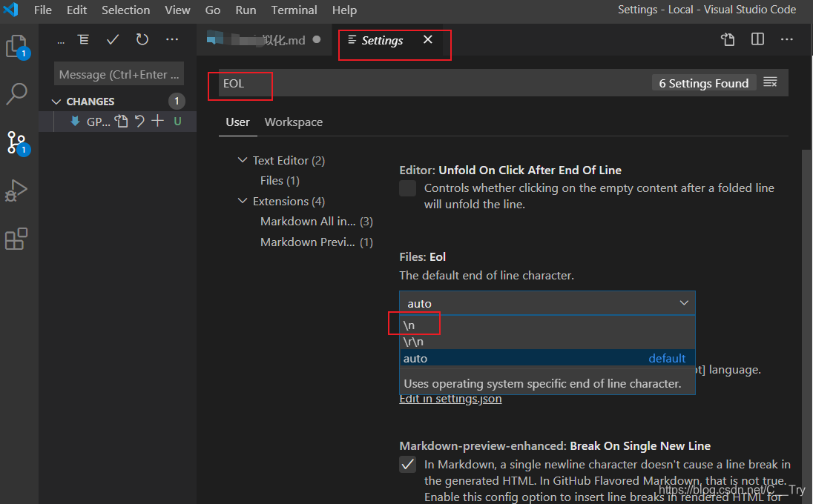Enable Unfold On Click After End Of Line
Image resolution: width=813 pixels, height=504 pixels.
407,188
